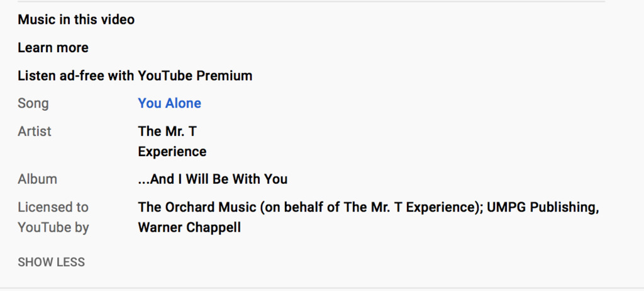This screenshot has height=291, width=644.
Task: Click the album title "...And I Will Be With You"
Action: click(213, 179)
